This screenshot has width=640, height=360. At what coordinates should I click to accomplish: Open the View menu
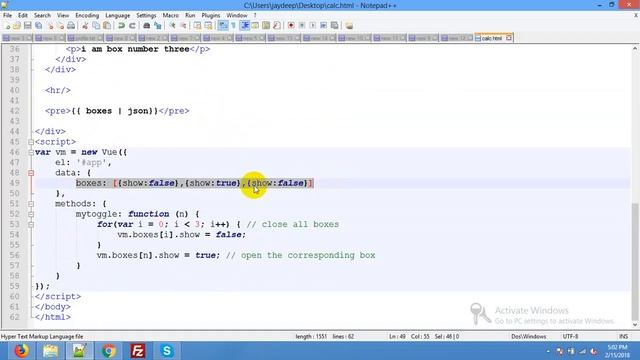62,16
